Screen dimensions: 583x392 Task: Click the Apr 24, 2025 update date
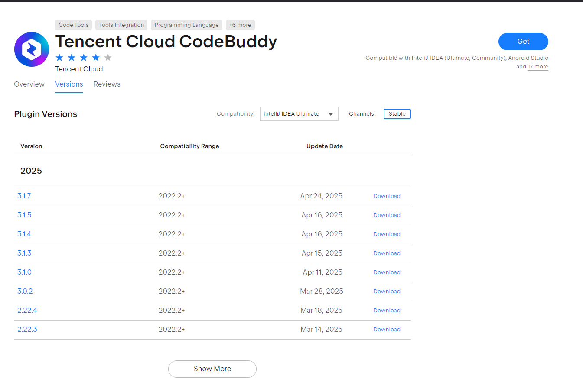coord(321,196)
